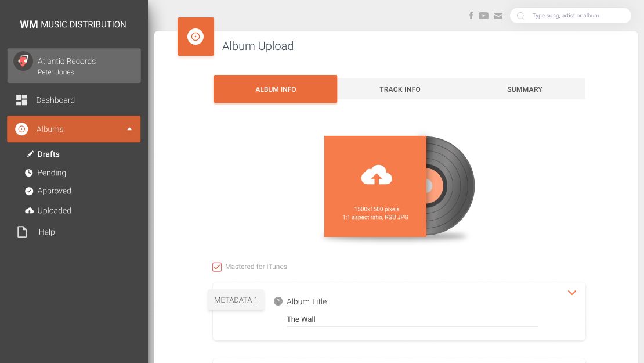Click the YouTube icon in the header
644x363 pixels.
coord(484,16)
